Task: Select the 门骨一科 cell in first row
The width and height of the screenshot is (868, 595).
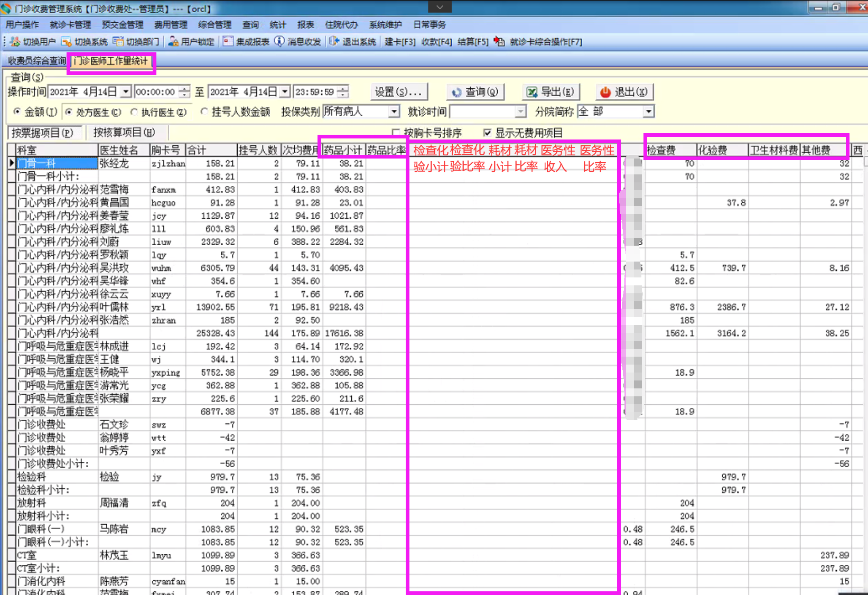Action: click(57, 163)
